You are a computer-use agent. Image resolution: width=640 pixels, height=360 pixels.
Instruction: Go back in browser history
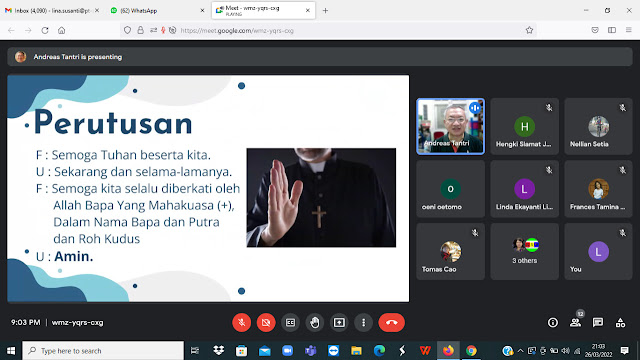(x=11, y=30)
